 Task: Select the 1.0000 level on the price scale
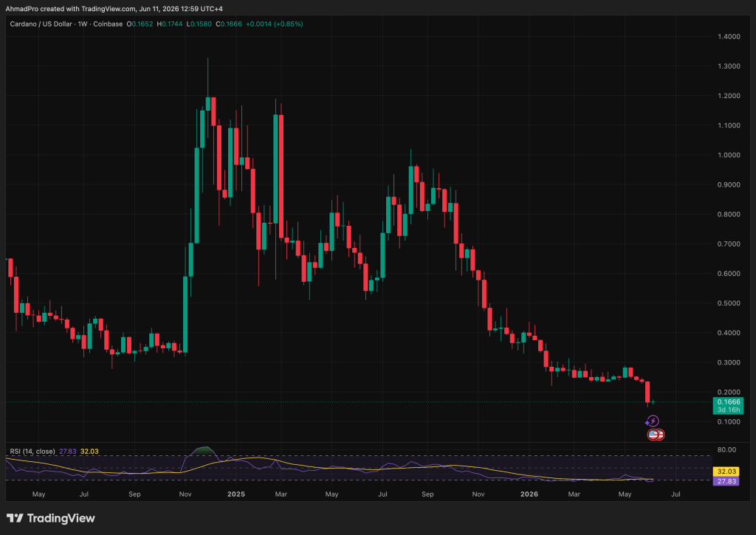[729, 155]
